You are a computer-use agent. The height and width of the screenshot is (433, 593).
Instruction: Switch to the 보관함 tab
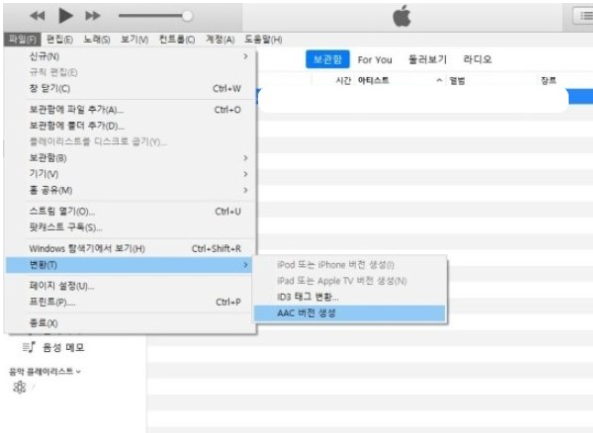pyautogui.click(x=328, y=59)
